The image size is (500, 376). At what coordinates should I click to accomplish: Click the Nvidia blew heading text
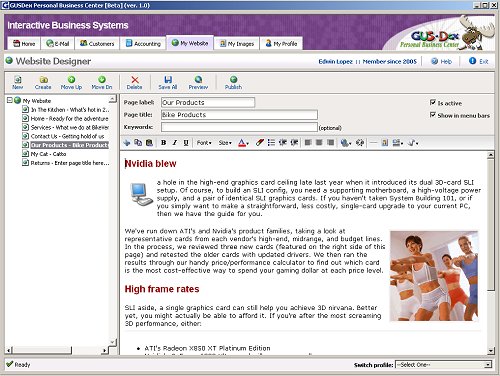150,164
